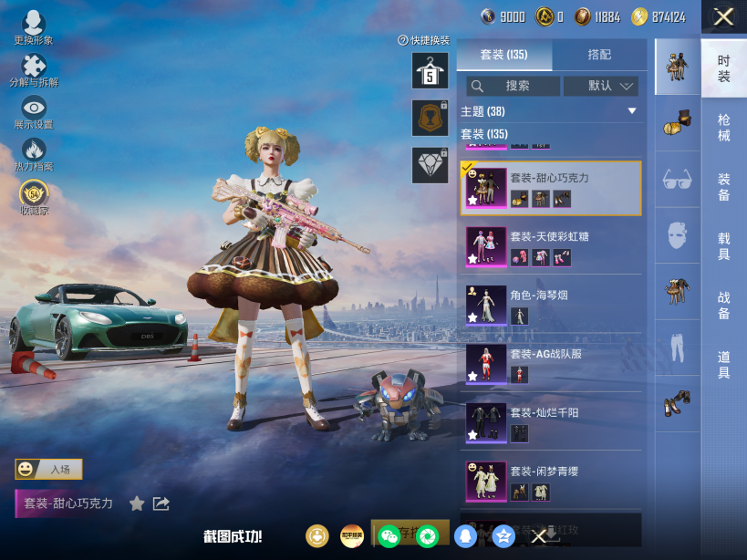Image resolution: width=747 pixels, height=560 pixels.
Task: Share the current outfit via arrow icon
Action: 161,503
